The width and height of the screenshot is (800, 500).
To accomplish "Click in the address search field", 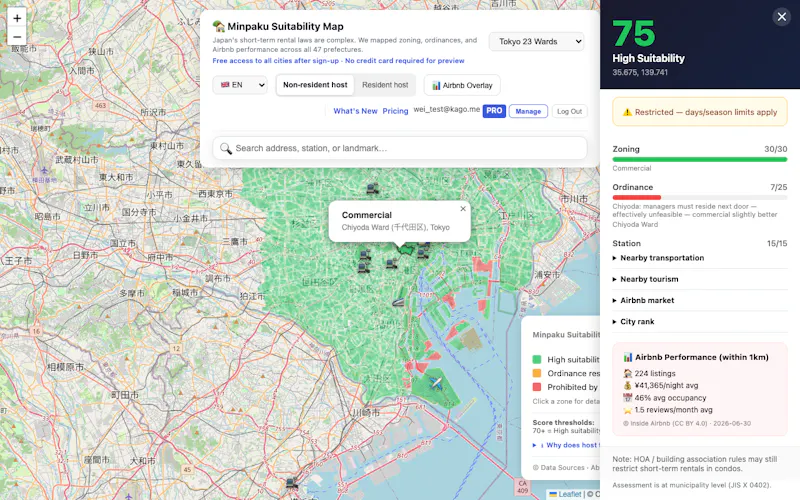I will pyautogui.click(x=399, y=148).
